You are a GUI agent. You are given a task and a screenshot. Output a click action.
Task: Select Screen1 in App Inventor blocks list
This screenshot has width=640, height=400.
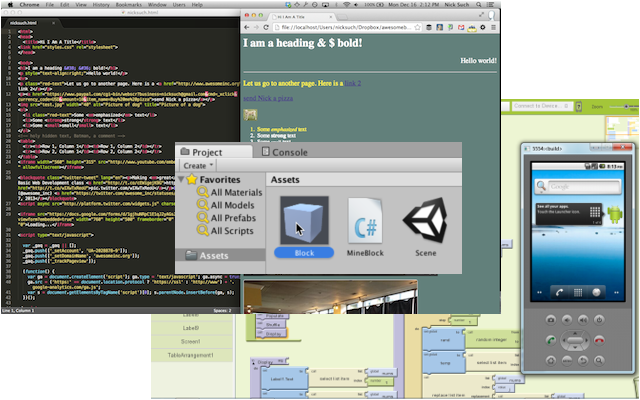(191, 342)
